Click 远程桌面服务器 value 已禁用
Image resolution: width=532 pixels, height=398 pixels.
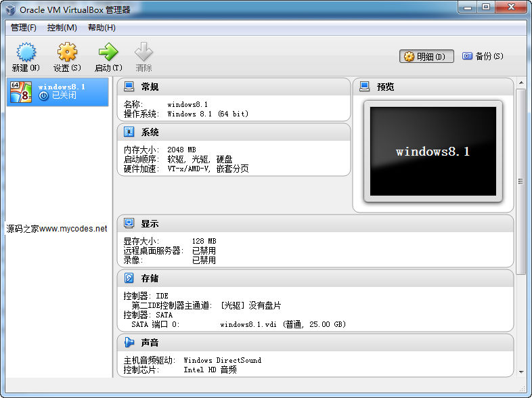[x=204, y=250]
